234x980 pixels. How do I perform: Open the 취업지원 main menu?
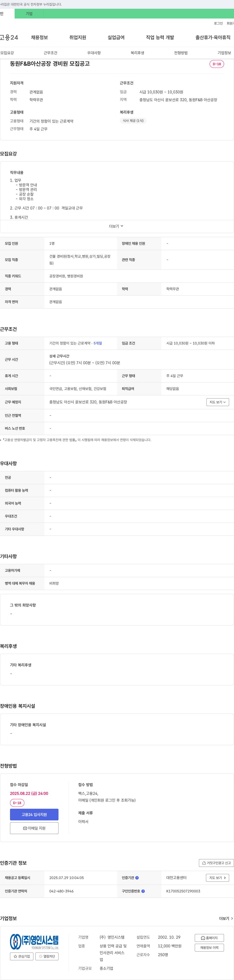coord(78,37)
